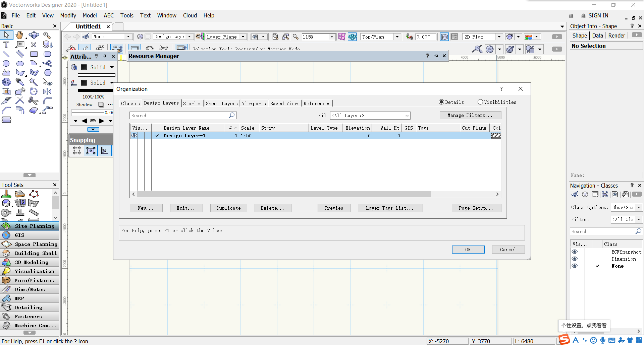Open the Class Options dropdown
Viewport: 644px width, 345px height.
coord(627,207)
